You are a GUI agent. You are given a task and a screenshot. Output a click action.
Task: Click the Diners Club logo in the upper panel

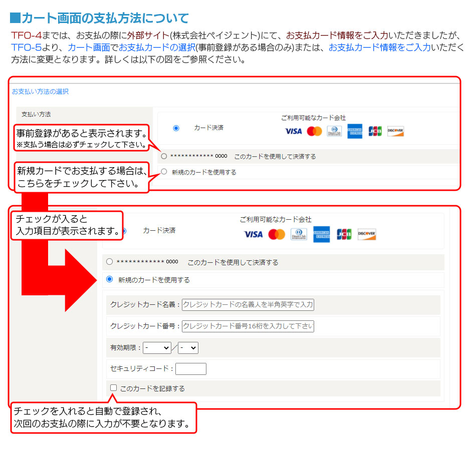tap(334, 131)
